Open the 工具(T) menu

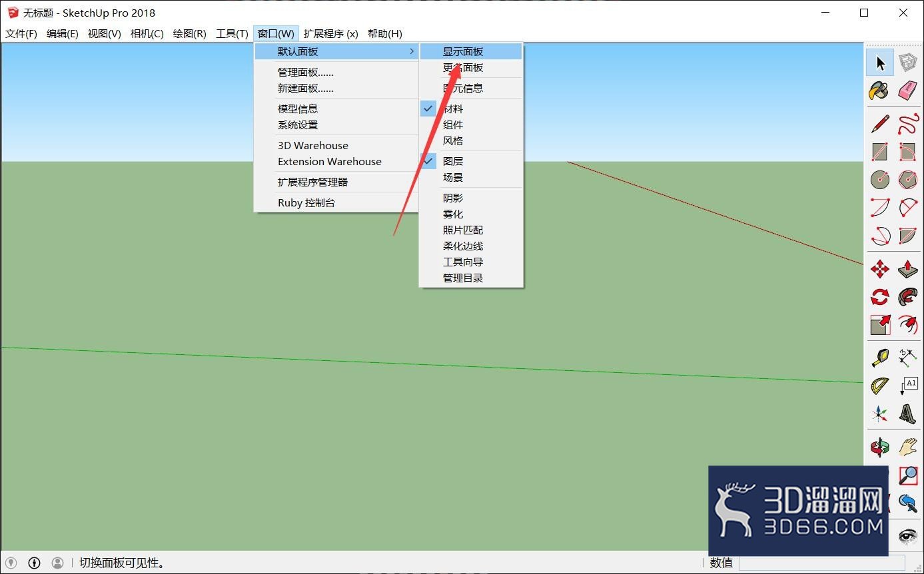232,34
